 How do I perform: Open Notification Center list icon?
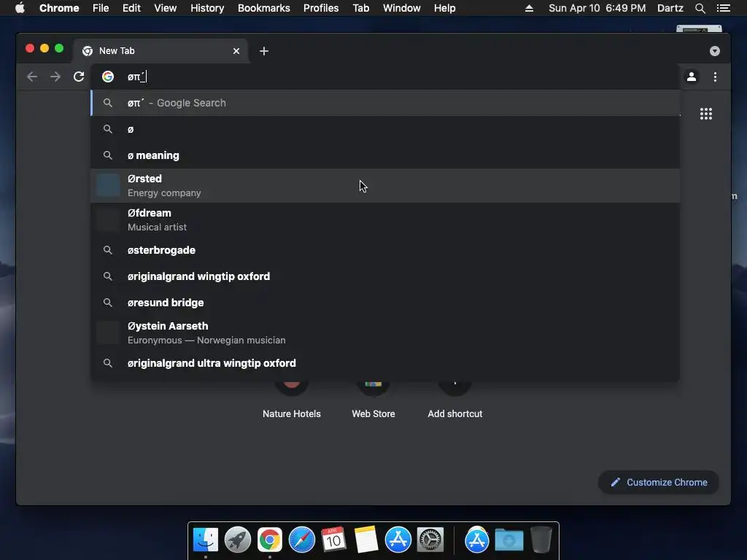click(x=723, y=8)
